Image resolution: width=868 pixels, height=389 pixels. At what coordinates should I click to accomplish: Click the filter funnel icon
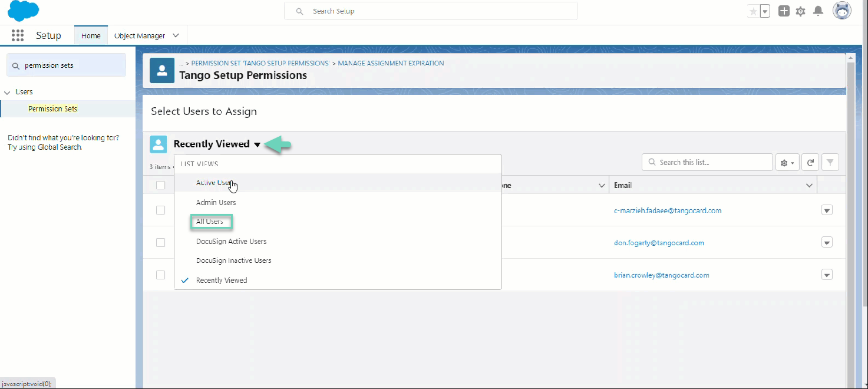830,163
